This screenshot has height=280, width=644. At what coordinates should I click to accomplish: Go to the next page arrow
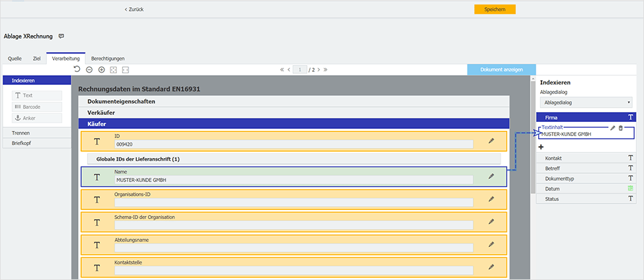pyautogui.click(x=317, y=69)
